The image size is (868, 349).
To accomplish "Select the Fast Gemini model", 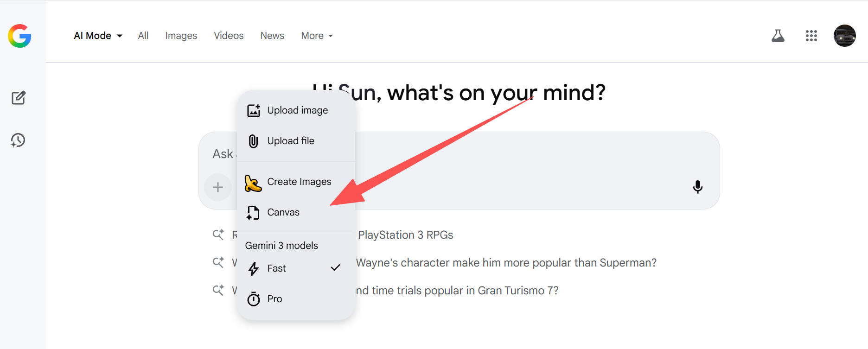I will (x=276, y=268).
